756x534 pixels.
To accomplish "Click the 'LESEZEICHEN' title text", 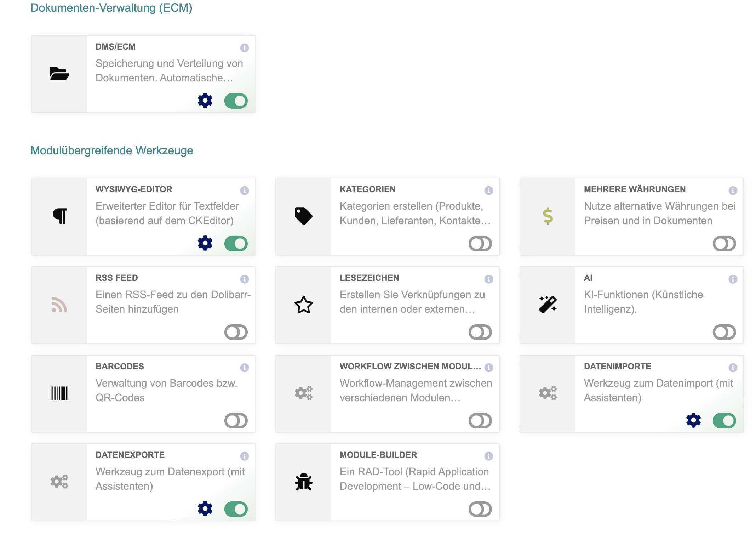I will pos(370,278).
